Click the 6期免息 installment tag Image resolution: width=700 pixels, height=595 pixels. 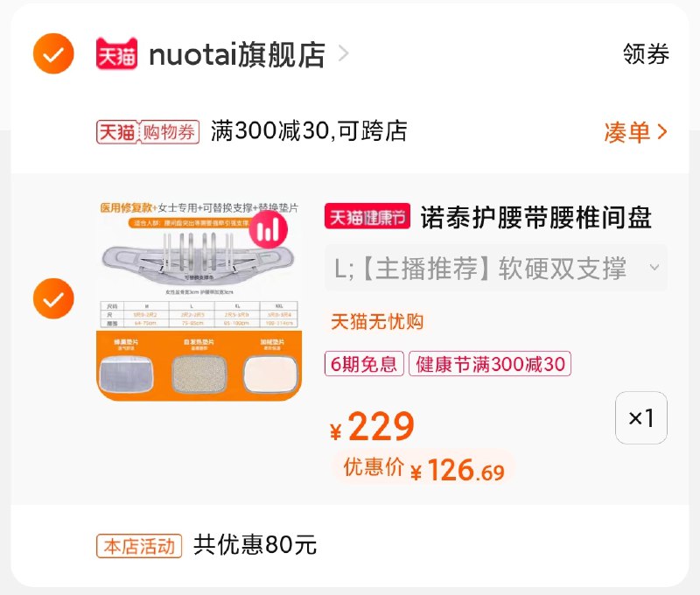point(367,363)
